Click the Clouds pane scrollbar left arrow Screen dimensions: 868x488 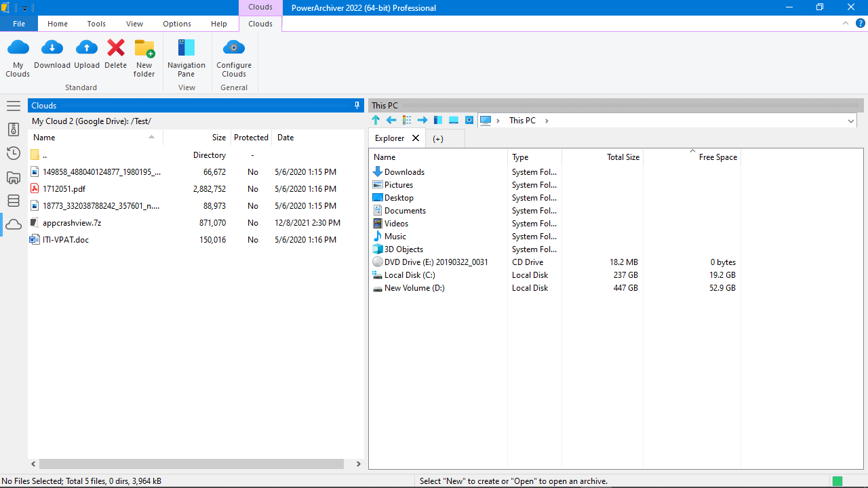coord(34,464)
